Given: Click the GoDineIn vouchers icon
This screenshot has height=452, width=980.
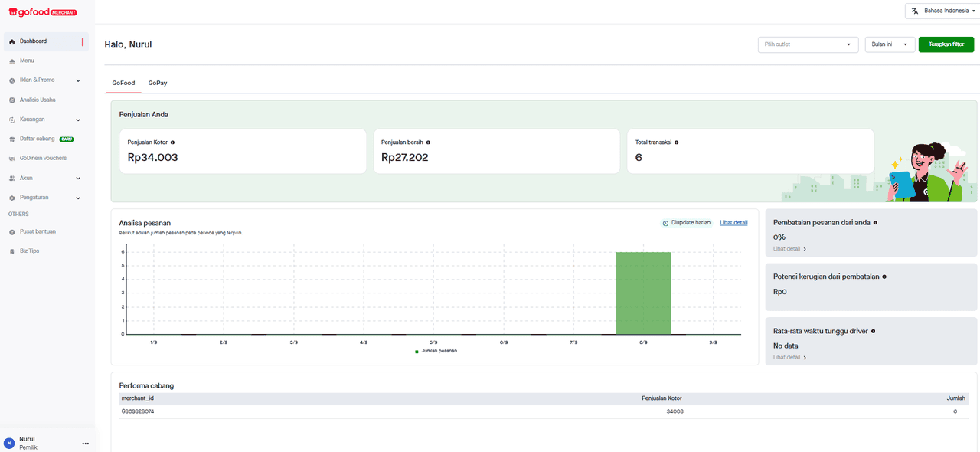Looking at the screenshot, I should tap(11, 159).
